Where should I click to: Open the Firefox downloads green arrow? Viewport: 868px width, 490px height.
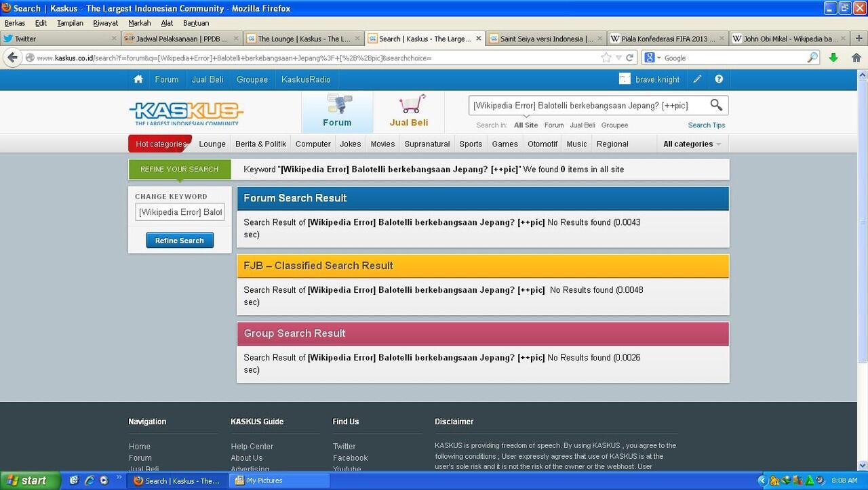tap(833, 58)
